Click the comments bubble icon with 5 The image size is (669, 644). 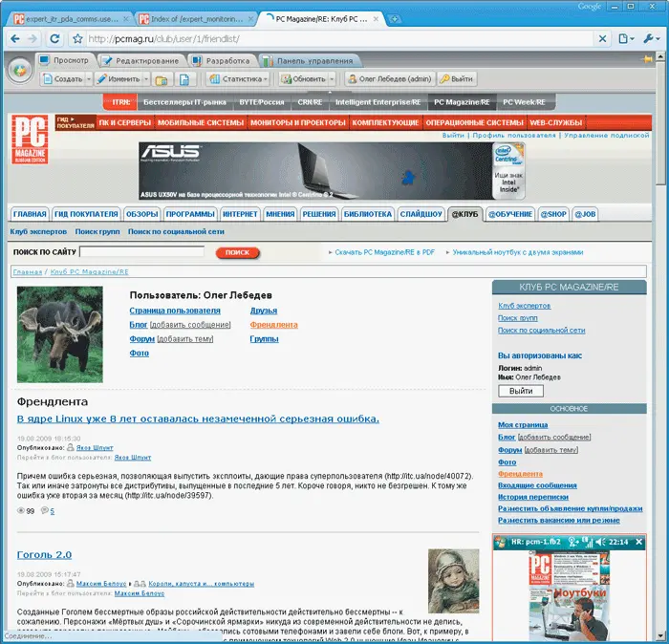click(x=44, y=510)
